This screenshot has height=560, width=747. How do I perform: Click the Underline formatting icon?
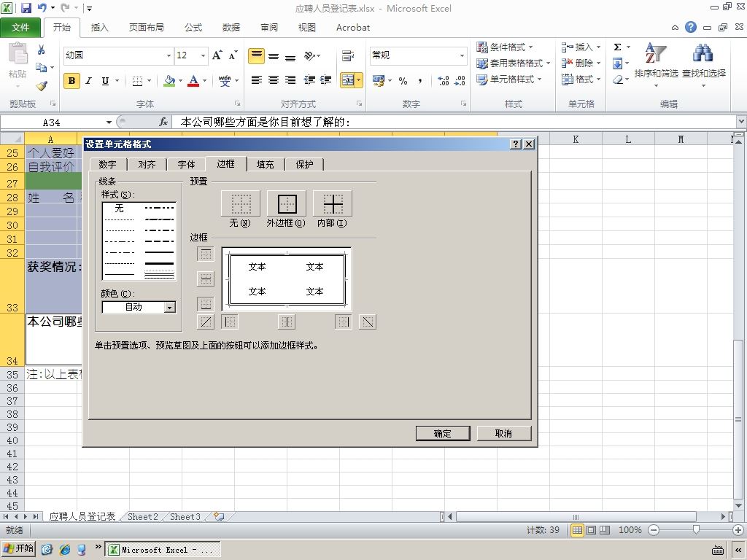(x=105, y=81)
